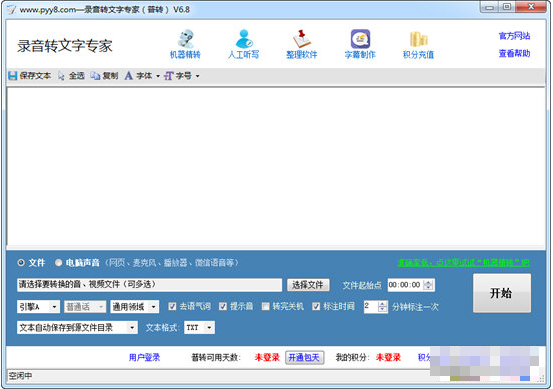
Task: Click the 分钟标注一次 minute value field
Action: [371, 307]
